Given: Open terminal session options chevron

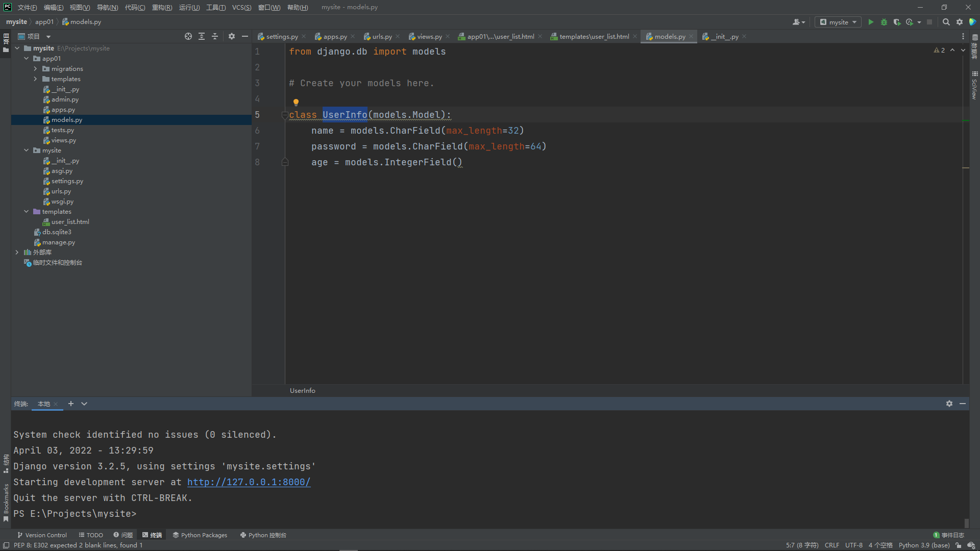Looking at the screenshot, I should pyautogui.click(x=84, y=404).
